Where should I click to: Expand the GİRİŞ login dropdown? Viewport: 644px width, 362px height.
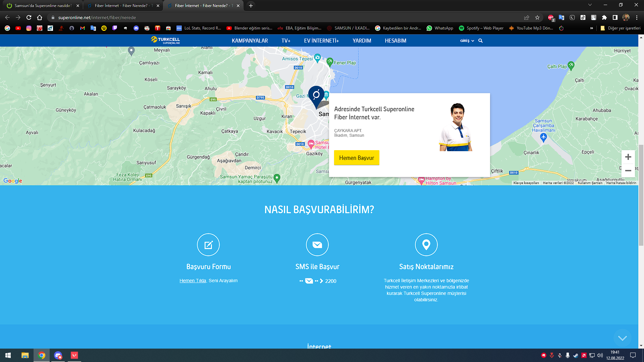(x=467, y=41)
